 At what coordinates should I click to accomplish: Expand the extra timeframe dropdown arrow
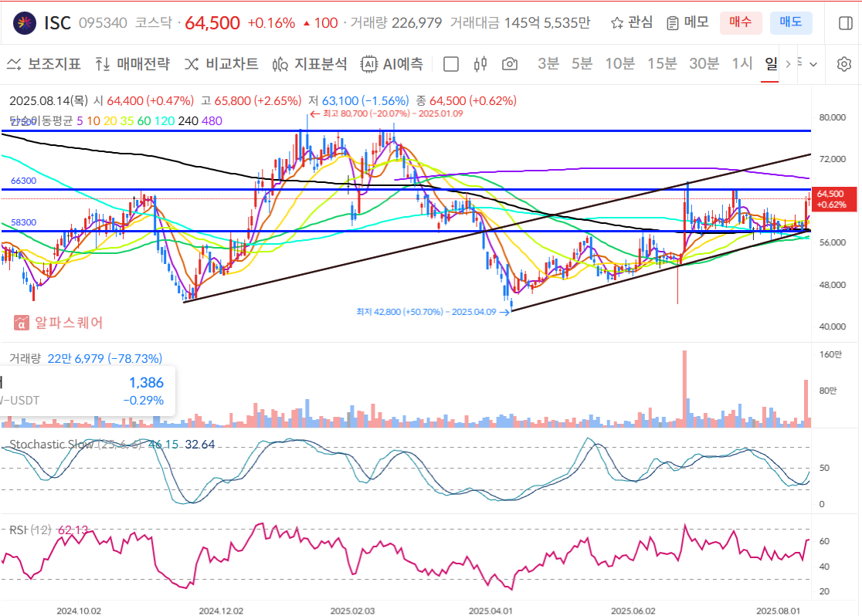point(813,64)
